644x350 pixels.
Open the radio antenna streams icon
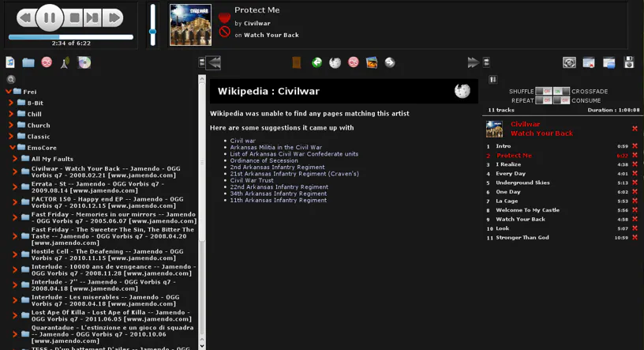(65, 62)
